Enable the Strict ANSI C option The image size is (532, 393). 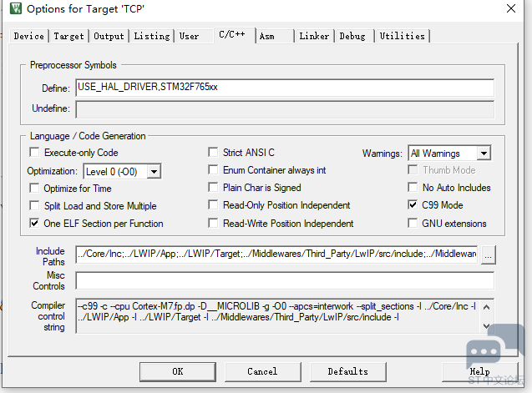pyautogui.click(x=213, y=153)
